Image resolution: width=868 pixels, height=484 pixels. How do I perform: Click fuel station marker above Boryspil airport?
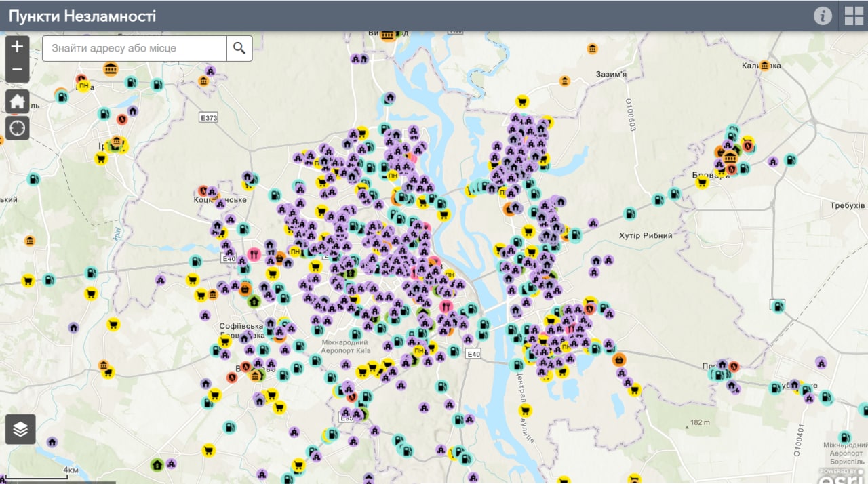844,437
